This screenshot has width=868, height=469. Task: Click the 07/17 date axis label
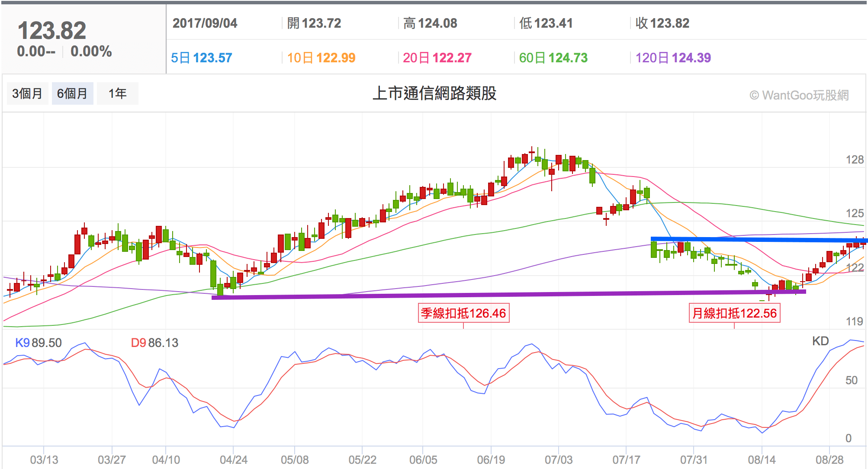coord(626,459)
